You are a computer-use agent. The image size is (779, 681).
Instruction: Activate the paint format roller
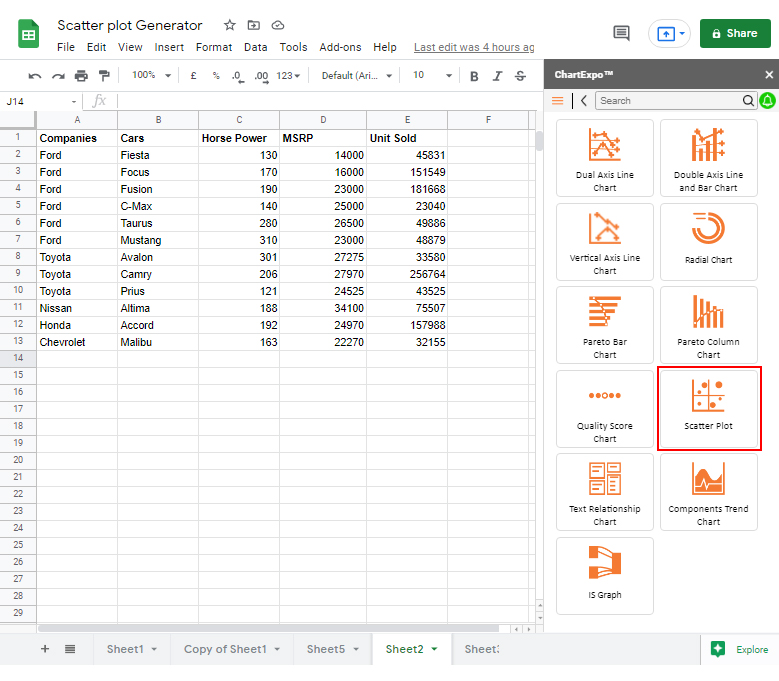tap(104, 76)
